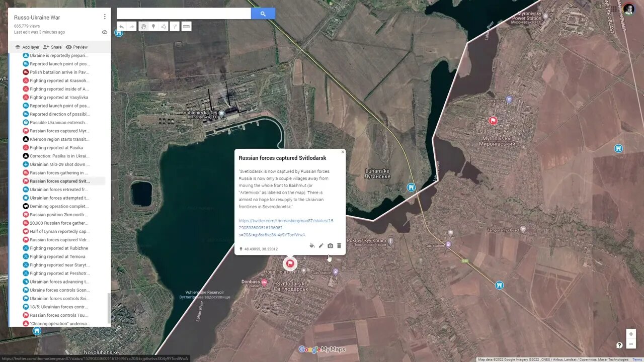
Task: Click the help question mark icon
Action: point(619,345)
